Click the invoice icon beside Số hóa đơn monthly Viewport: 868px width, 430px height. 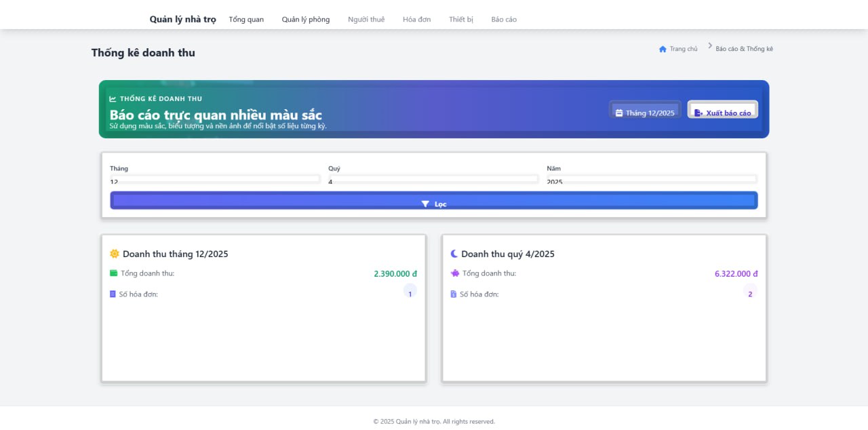112,294
